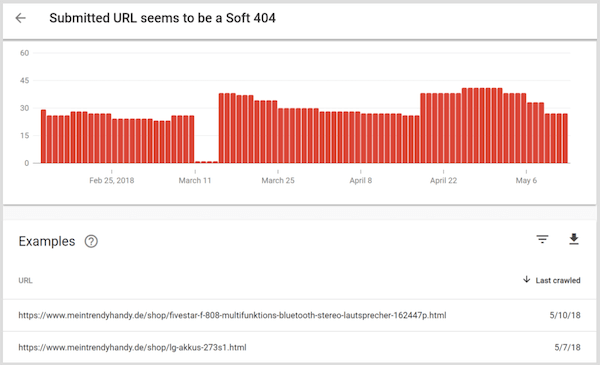Click the April 22 axis marker
Screen dimensions: 600x365
point(443,181)
